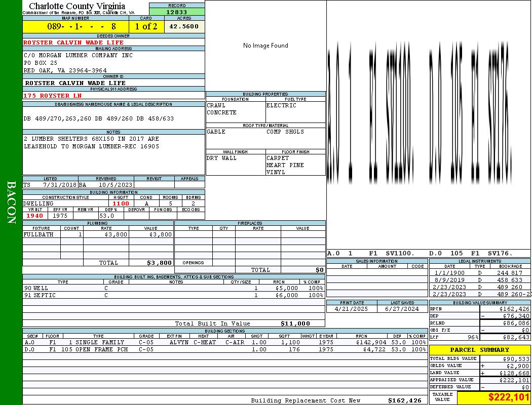Click section RPCN $142,904
Viewport: 532px width, 405px height.
370,342
